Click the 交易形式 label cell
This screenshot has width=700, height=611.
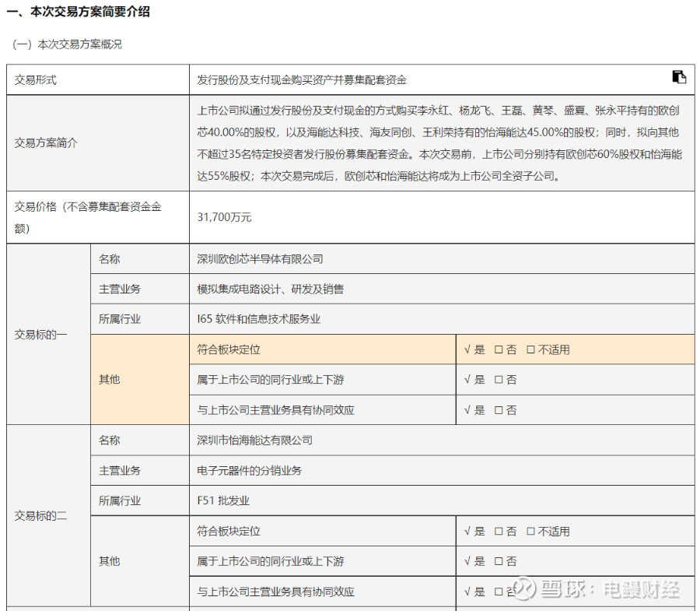[x=98, y=79]
